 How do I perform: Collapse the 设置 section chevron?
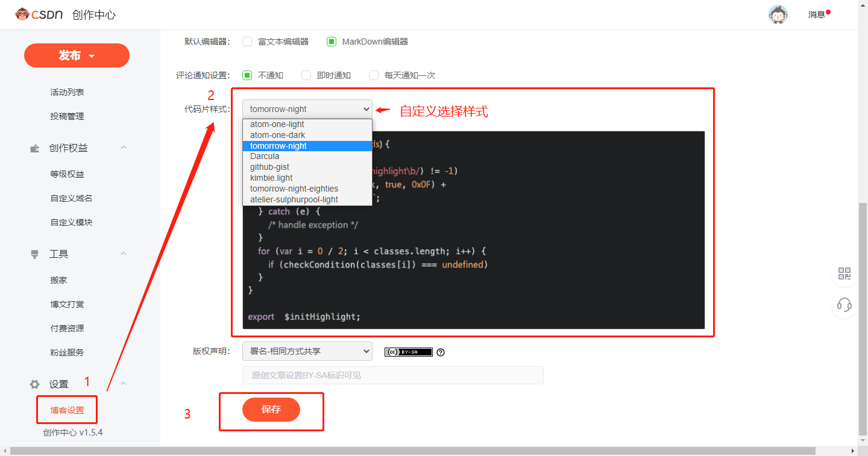(124, 383)
